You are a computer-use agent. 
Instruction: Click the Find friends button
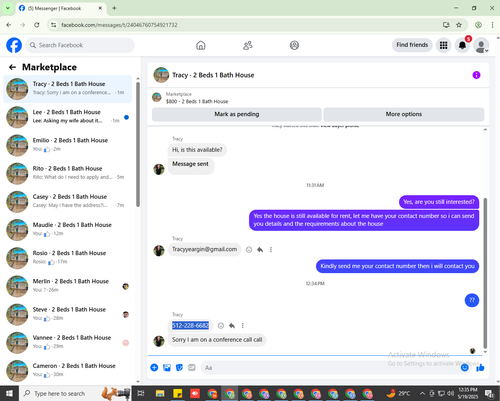(x=412, y=45)
